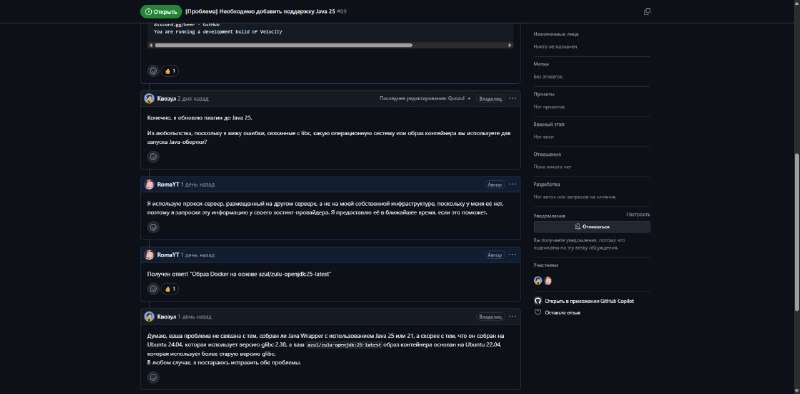Open the 'Отношения' relationships section
Image resolution: width=800 pixels, height=394 pixels.
pos(547,154)
